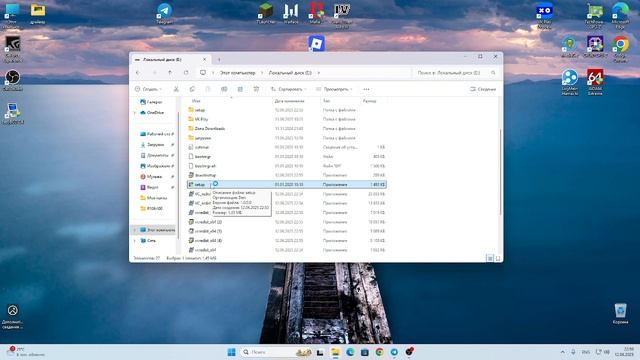The height and width of the screenshot is (360, 640).
Task: Switch to details list view in status bar
Action: click(x=490, y=258)
